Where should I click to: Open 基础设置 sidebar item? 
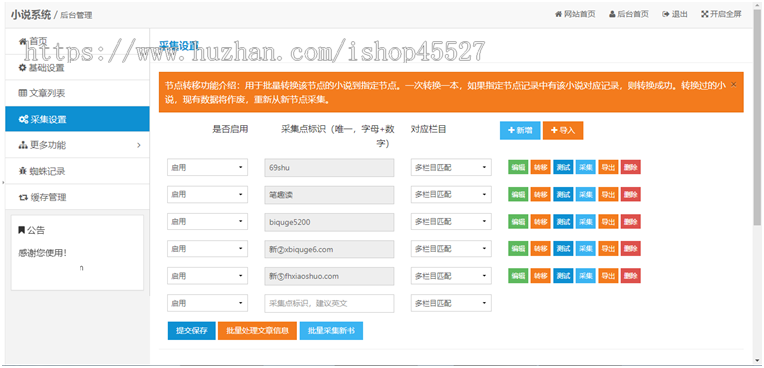pyautogui.click(x=77, y=68)
